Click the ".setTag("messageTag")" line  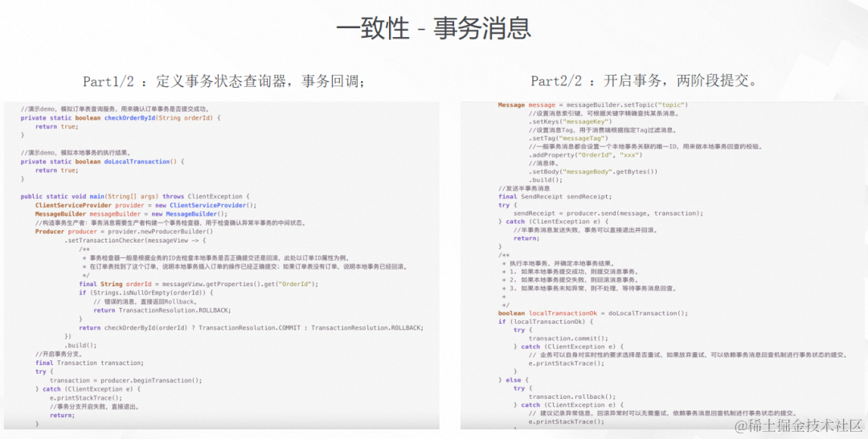568,138
